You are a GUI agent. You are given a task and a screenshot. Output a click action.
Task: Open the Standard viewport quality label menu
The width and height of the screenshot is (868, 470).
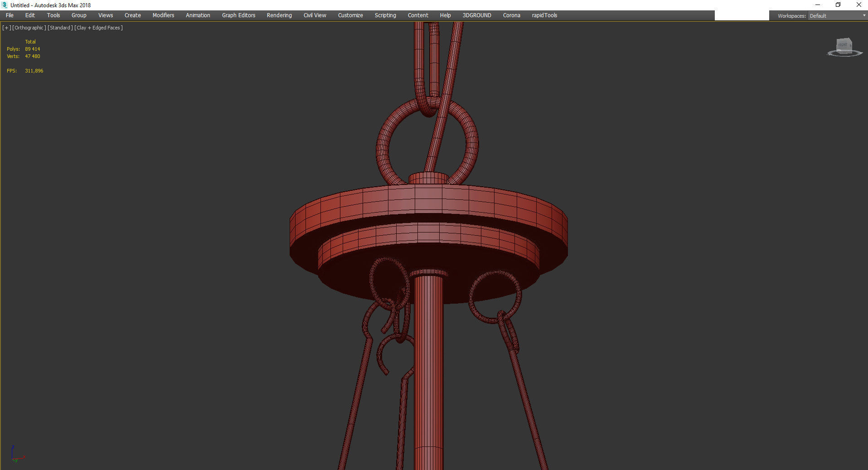click(x=60, y=28)
